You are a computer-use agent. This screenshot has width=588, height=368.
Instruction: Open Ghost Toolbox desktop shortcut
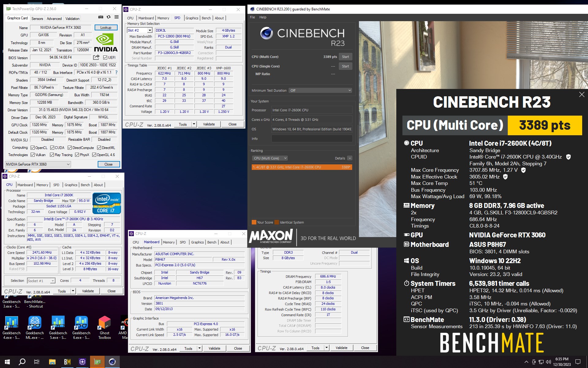(x=104, y=328)
